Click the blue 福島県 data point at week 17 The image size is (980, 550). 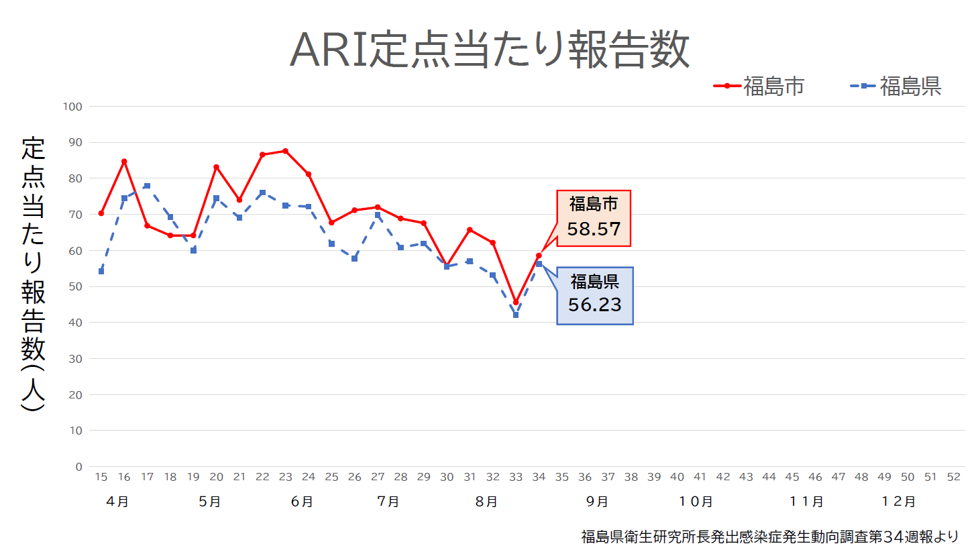(x=147, y=186)
